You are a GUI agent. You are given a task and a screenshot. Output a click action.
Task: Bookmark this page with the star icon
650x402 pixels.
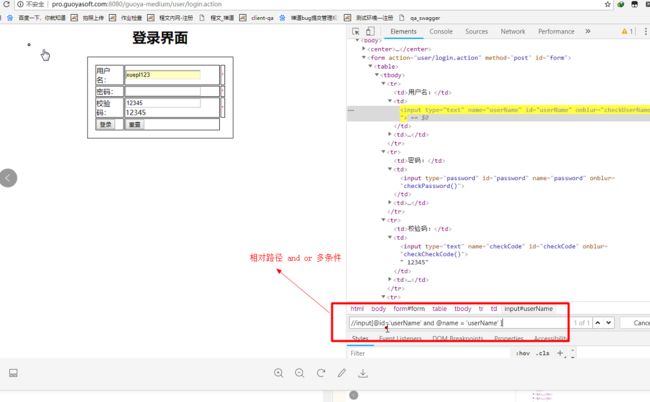[x=607, y=4]
